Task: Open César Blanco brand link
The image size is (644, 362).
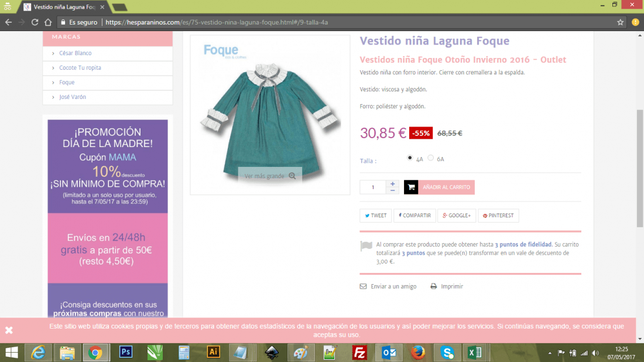Action: [x=75, y=53]
